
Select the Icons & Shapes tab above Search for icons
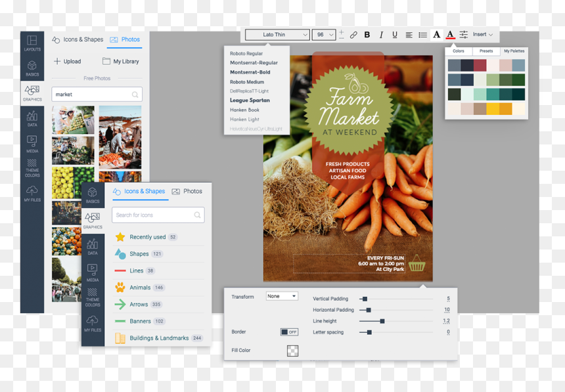tap(140, 191)
